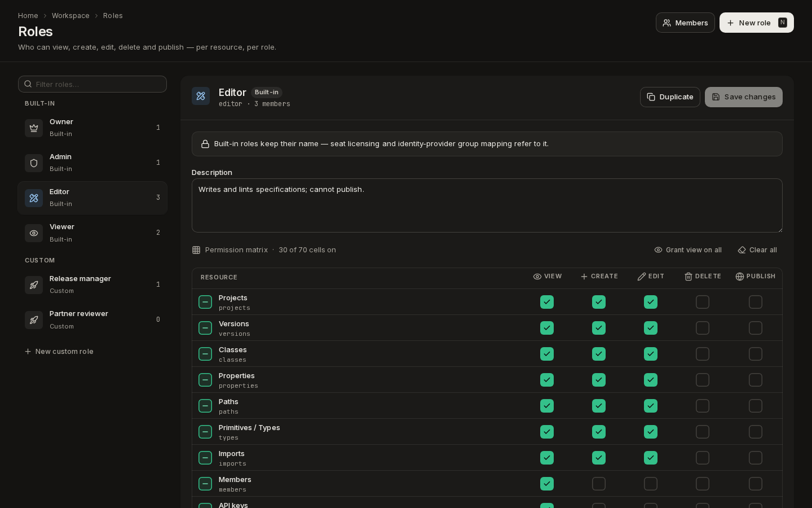
Task: Toggle all permissions for Members row
Action: (x=205, y=484)
